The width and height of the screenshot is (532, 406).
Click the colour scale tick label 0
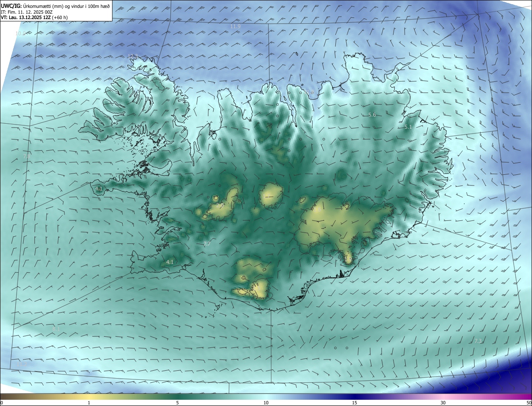[2, 403]
